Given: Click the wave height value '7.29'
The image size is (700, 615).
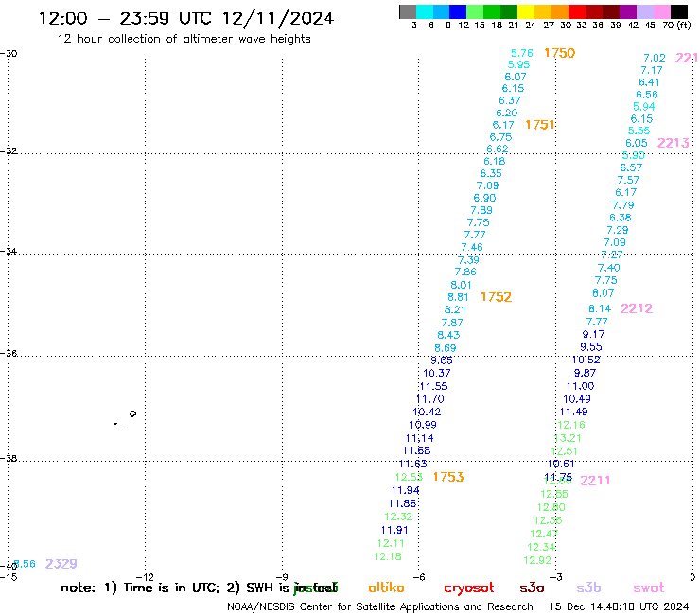Looking at the screenshot, I should 618,230.
